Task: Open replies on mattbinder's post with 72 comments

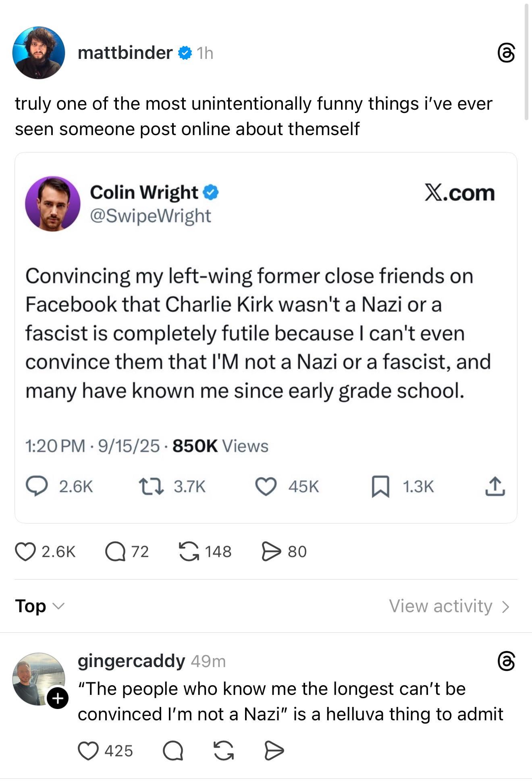Action: pyautogui.click(x=116, y=552)
